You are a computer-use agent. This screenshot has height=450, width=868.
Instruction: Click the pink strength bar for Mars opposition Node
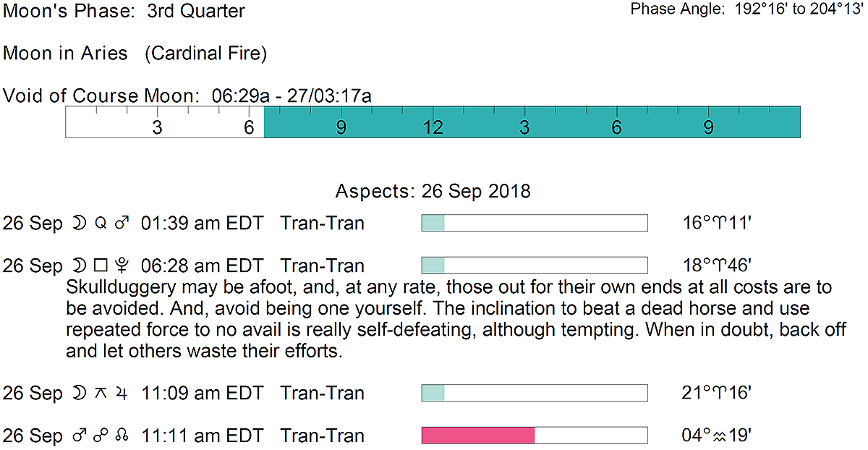[x=477, y=435]
